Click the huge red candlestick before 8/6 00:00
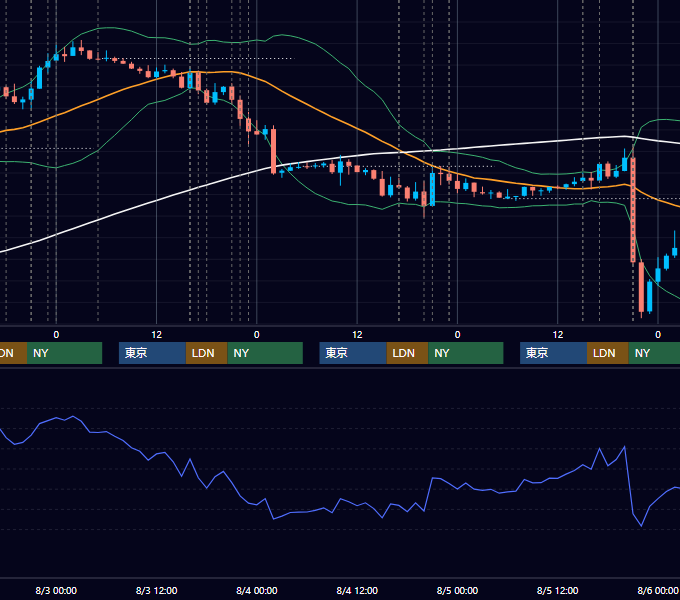680x600 pixels. coord(633,210)
